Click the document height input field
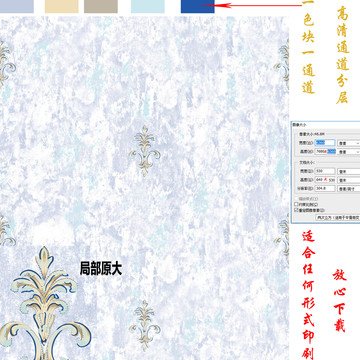360x360 pixels. (325, 180)
